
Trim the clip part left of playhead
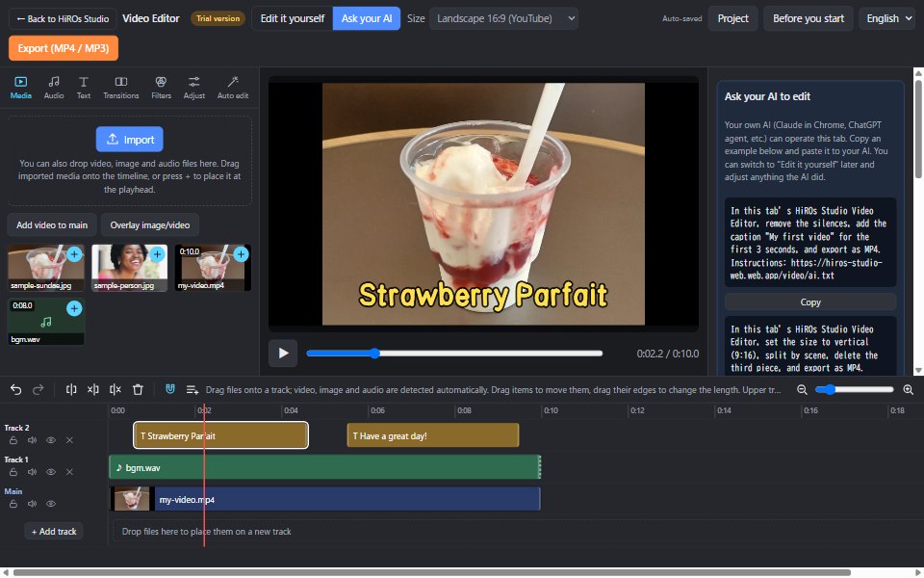point(93,390)
